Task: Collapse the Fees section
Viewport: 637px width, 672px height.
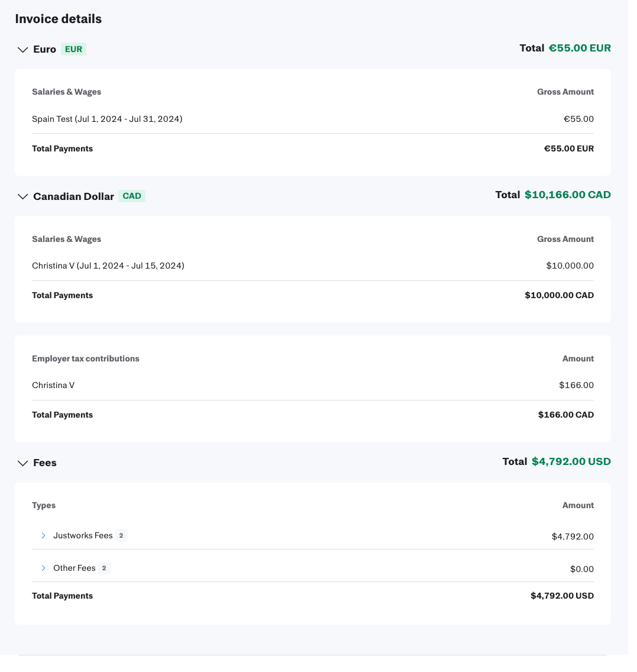Action: click(22, 463)
